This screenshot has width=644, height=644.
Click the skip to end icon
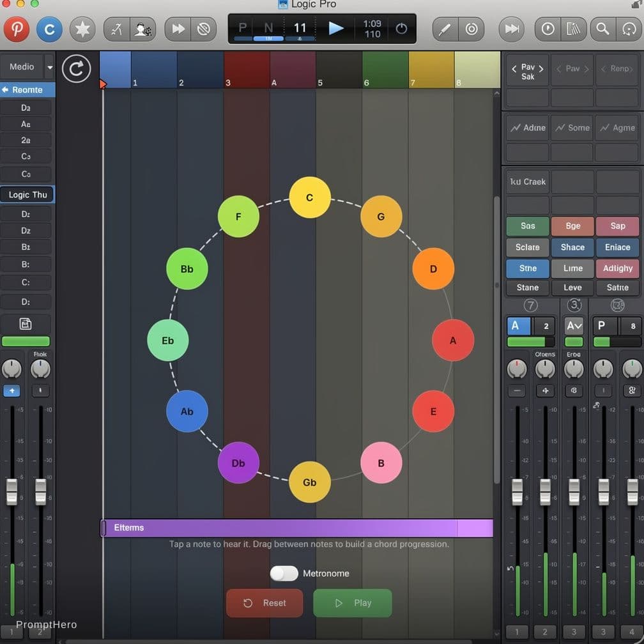511,29
